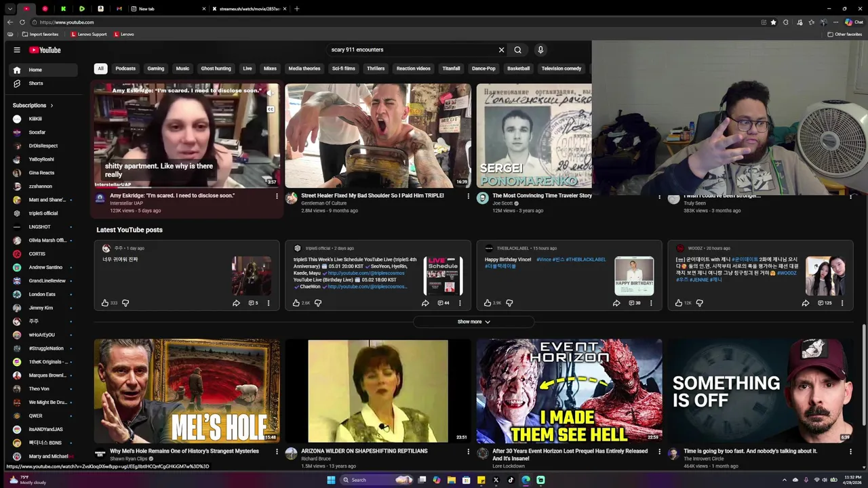The height and width of the screenshot is (488, 868).
Task: Open the YouTube guide hamburger menu
Action: (x=17, y=49)
